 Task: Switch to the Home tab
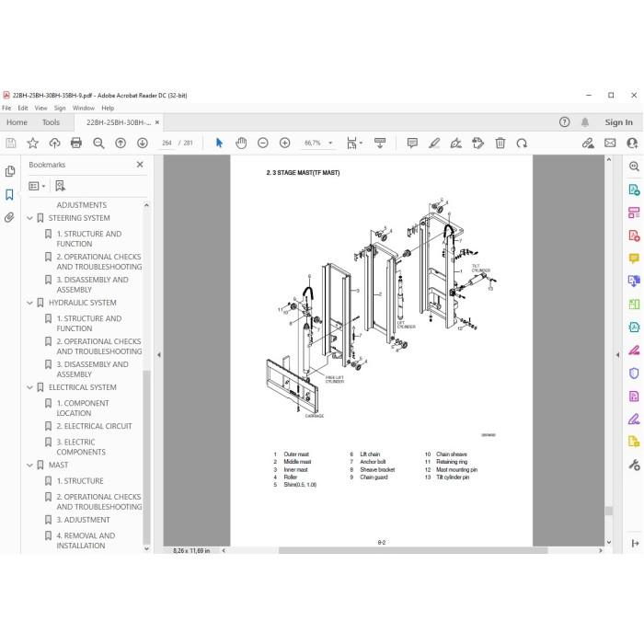pyautogui.click(x=17, y=122)
